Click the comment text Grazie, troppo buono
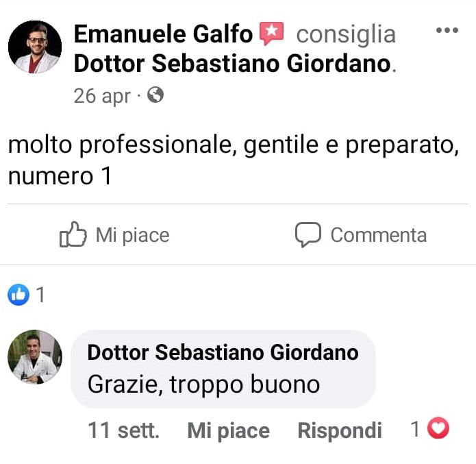The width and height of the screenshot is (476, 464). coord(203,384)
